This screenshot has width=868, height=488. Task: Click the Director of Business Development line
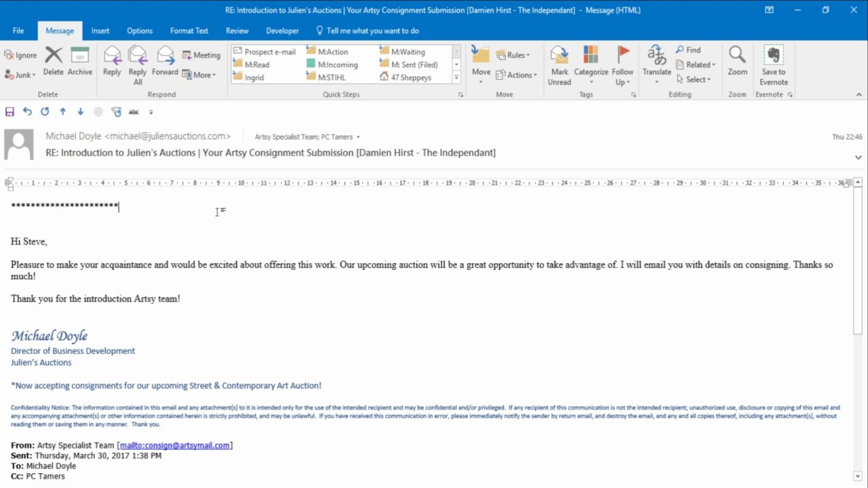[x=73, y=351]
